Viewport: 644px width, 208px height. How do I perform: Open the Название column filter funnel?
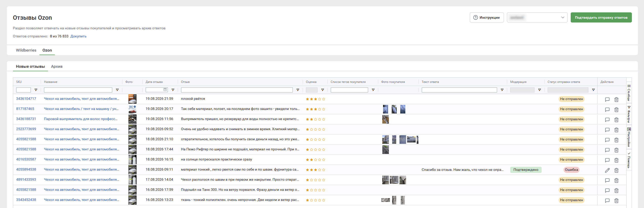[117, 90]
